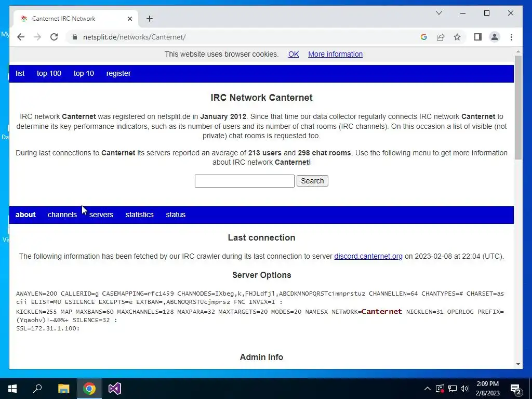Open the list menu item
Viewport: 532px width, 399px height.
pos(20,73)
